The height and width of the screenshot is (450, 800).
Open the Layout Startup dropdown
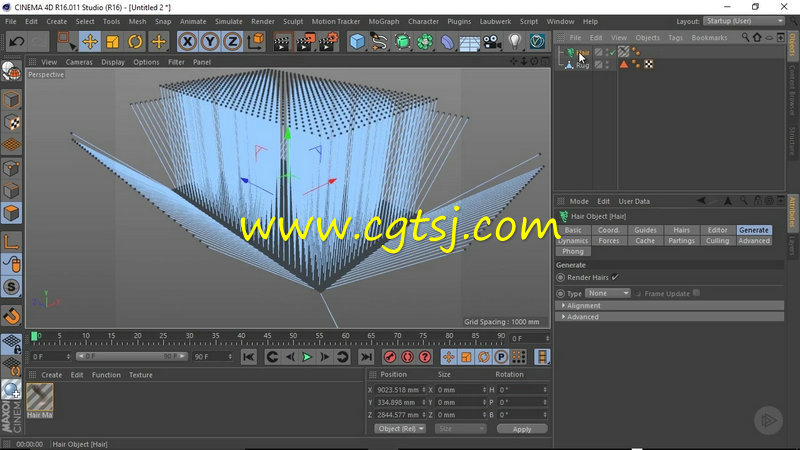743,21
